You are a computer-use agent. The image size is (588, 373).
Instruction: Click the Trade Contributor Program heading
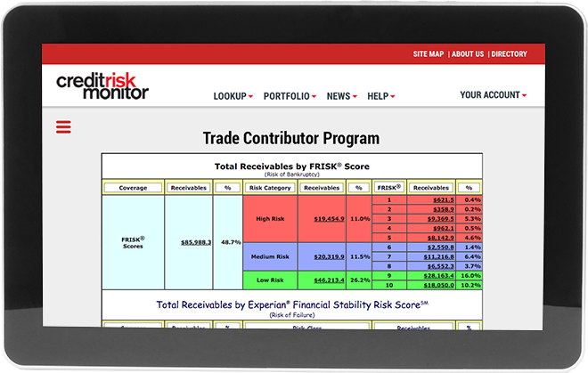pos(291,138)
